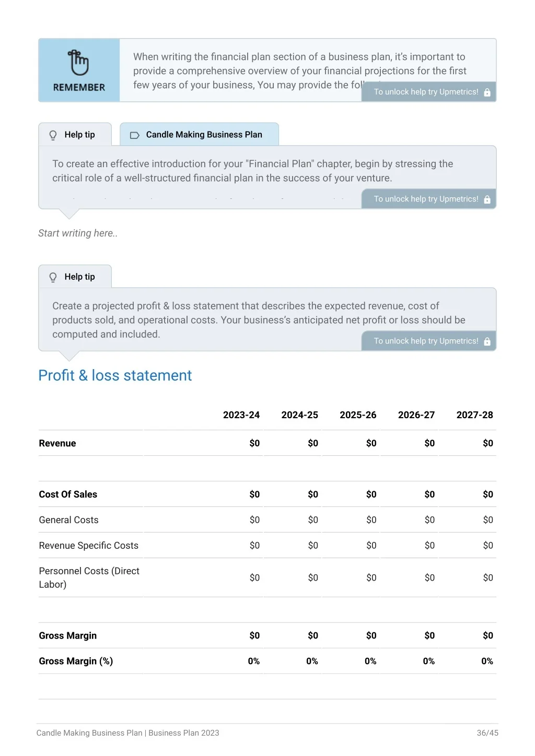Click the lock icon in the profit & loss help tip
The width and height of the screenshot is (535, 756).
tap(487, 341)
